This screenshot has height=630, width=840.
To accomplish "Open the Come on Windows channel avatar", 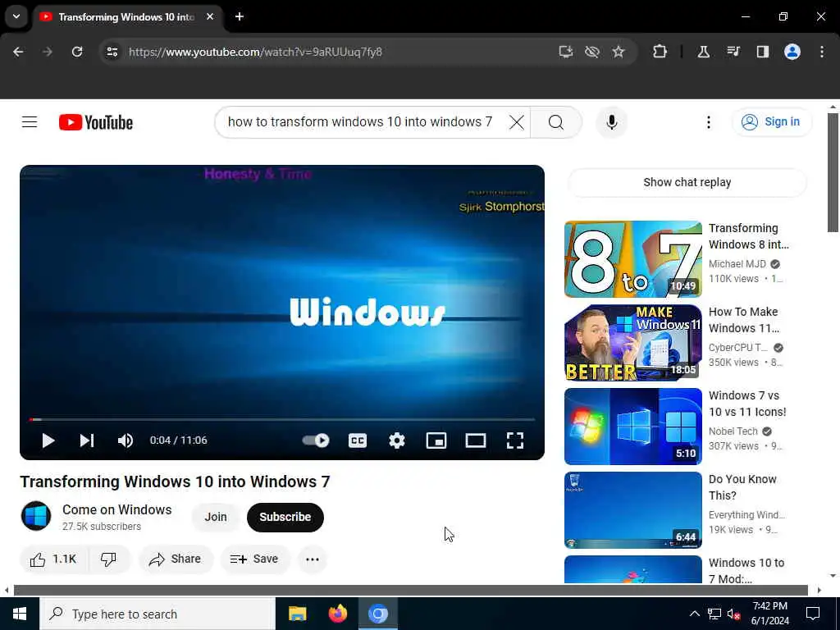I will pyautogui.click(x=36, y=516).
